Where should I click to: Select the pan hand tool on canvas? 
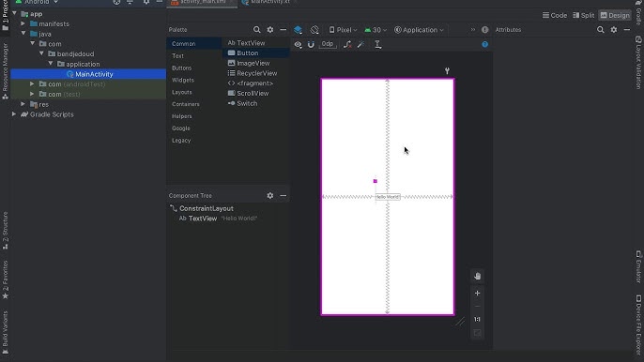click(x=477, y=277)
